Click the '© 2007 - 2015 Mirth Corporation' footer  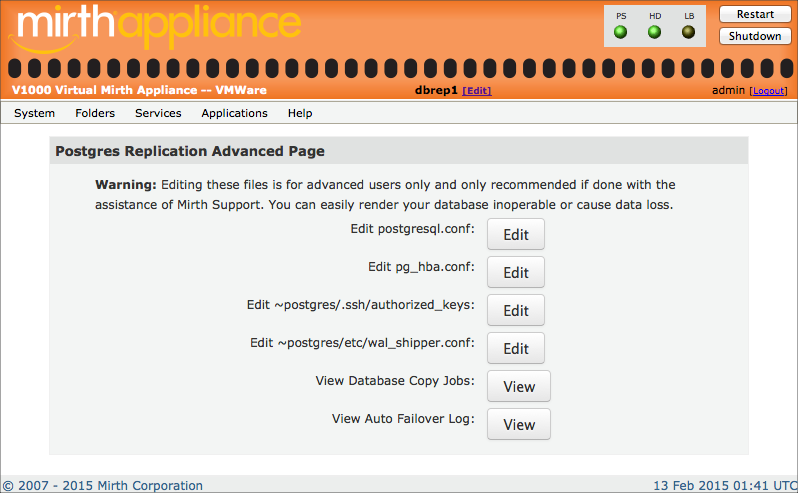pos(102,485)
